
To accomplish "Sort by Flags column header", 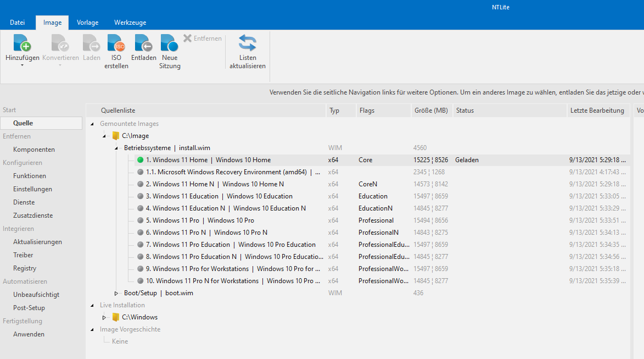I will click(x=384, y=110).
